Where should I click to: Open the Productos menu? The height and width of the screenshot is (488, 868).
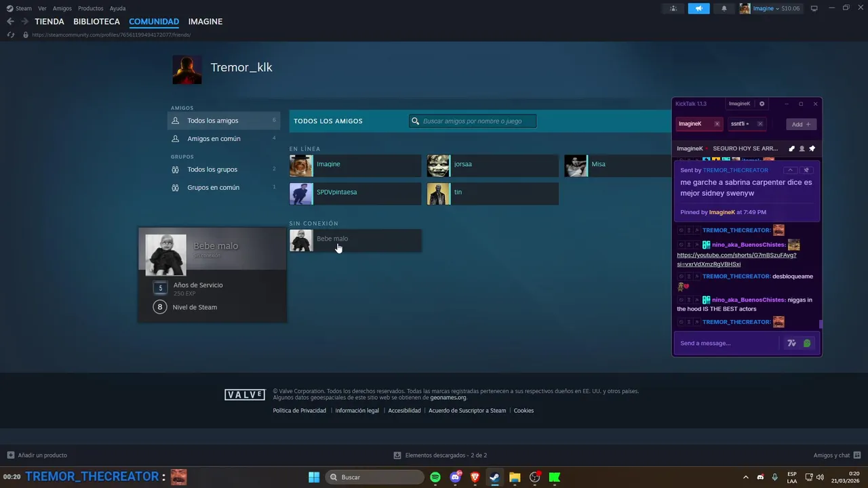(91, 8)
